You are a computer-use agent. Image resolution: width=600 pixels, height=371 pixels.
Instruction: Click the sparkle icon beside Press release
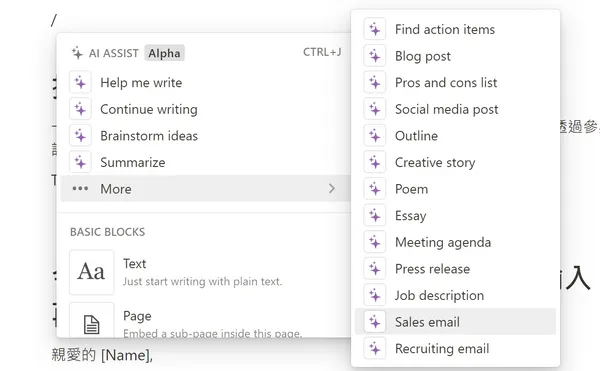(x=375, y=268)
